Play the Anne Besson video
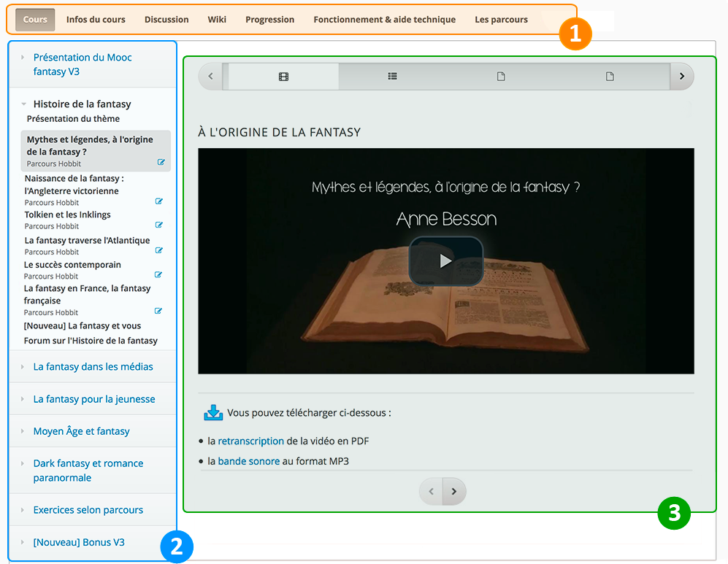This screenshot has width=728, height=564. pos(445,260)
